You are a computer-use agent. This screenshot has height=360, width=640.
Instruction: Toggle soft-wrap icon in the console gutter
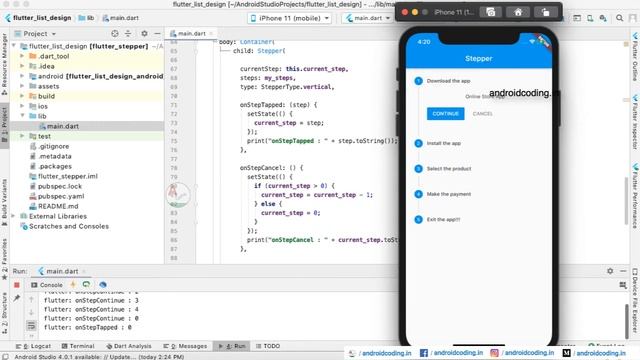pos(31,326)
